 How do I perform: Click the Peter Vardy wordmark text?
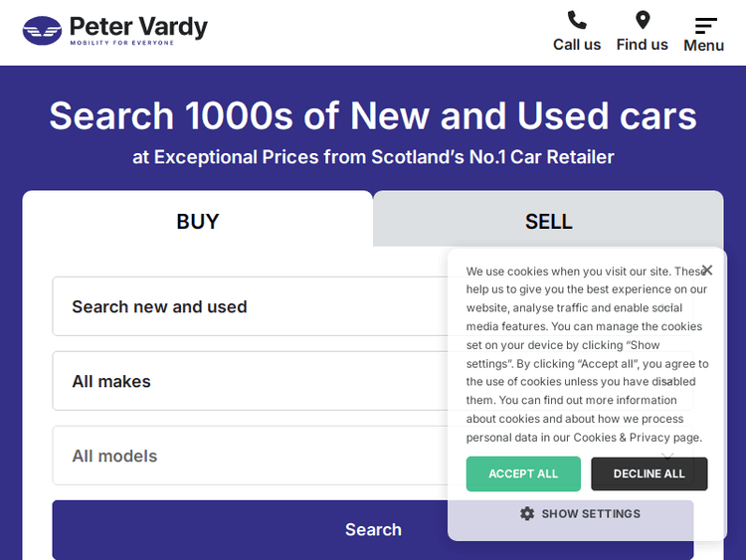coord(138,27)
